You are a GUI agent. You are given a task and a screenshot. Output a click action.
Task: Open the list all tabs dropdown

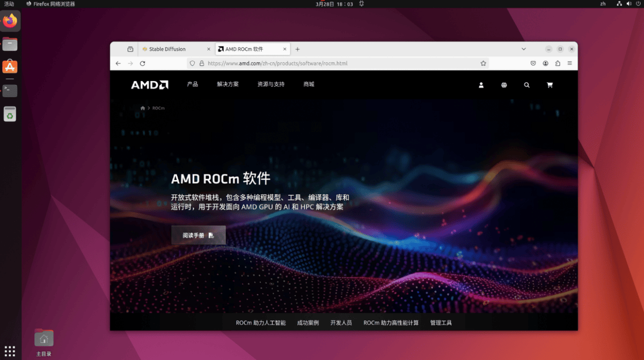point(523,48)
